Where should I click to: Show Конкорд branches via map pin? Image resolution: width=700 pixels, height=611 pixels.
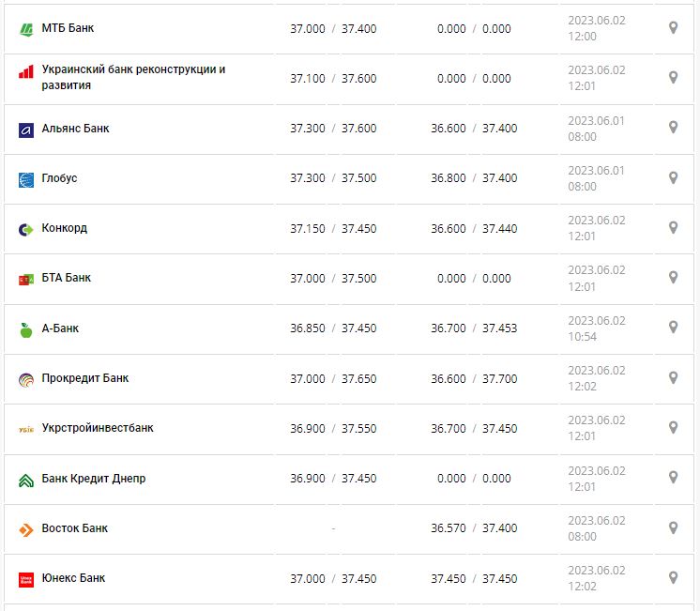click(673, 227)
